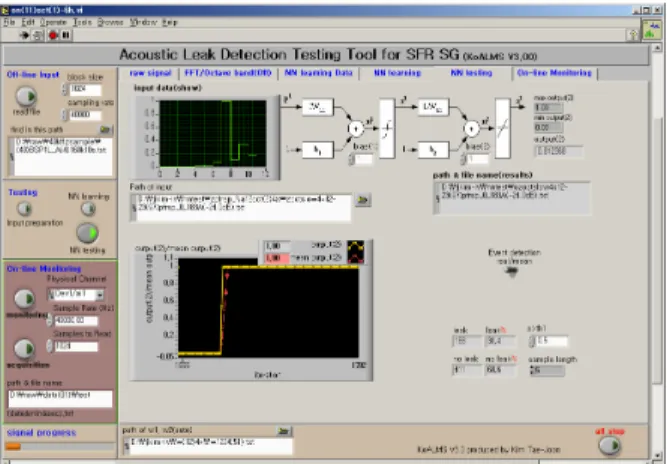
Task: Click the input data green graph
Action: 213,134
